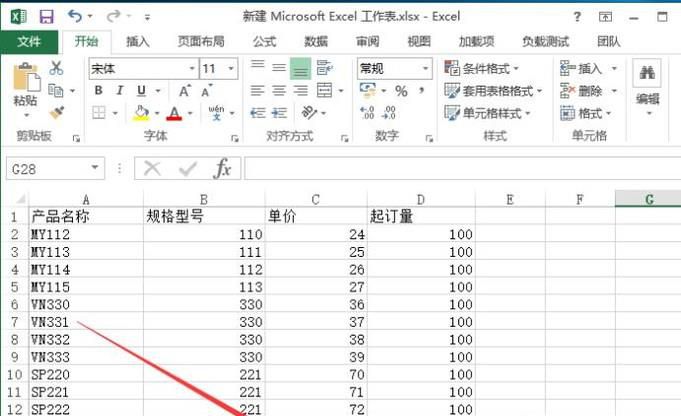Viewport: 681px width, 416px height.
Task: Increase decimal places
Action: (x=367, y=113)
